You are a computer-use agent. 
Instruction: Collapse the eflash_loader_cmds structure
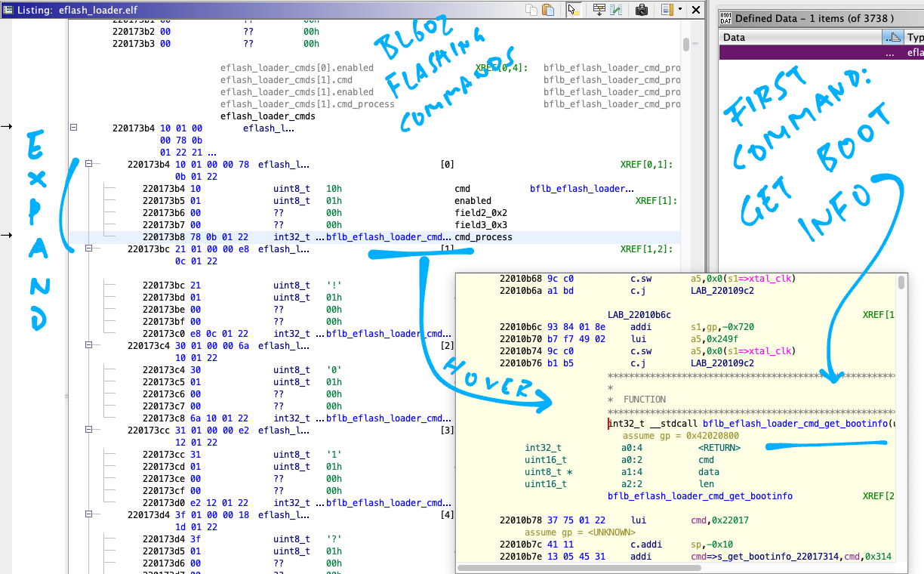coord(73,127)
